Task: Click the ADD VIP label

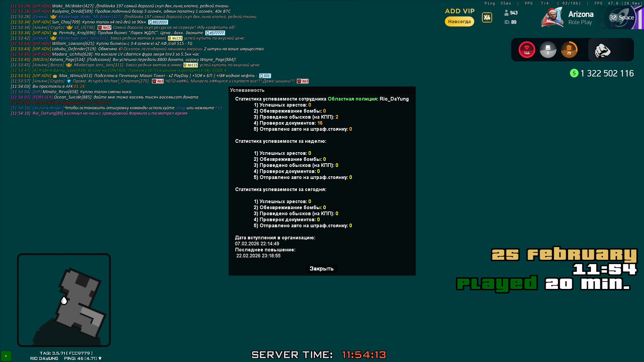Action: [x=460, y=11]
